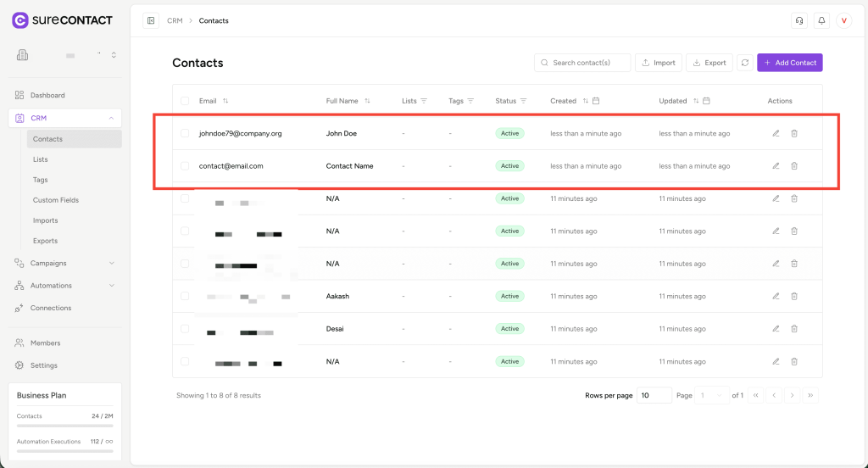
Task: Go to Custom Fields page
Action: tap(56, 200)
